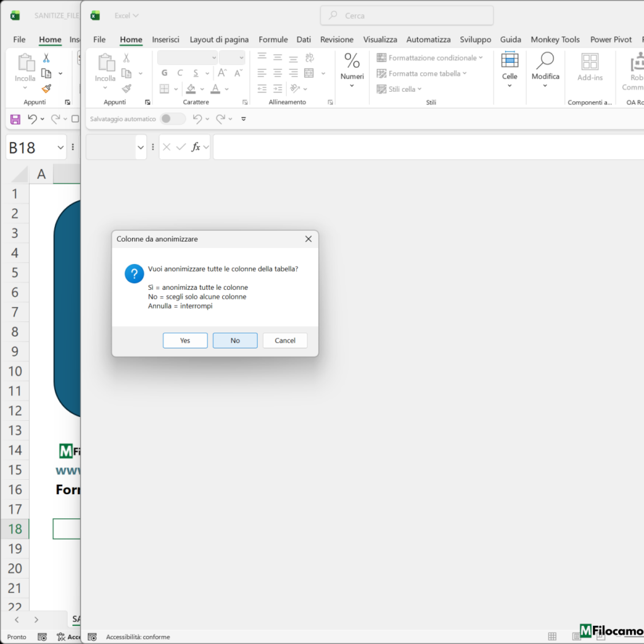Open the Sviluppo tab
Image resolution: width=644 pixels, height=644 pixels.
(475, 40)
